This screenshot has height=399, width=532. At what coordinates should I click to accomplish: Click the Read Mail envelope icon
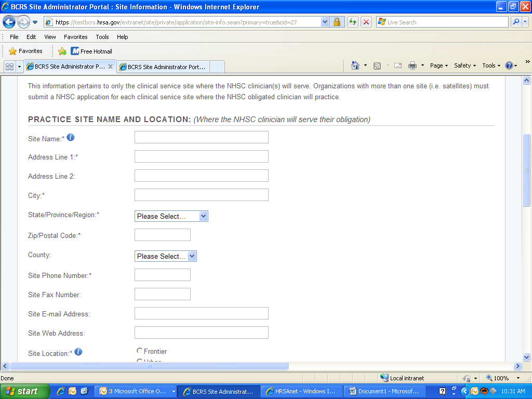(x=398, y=65)
